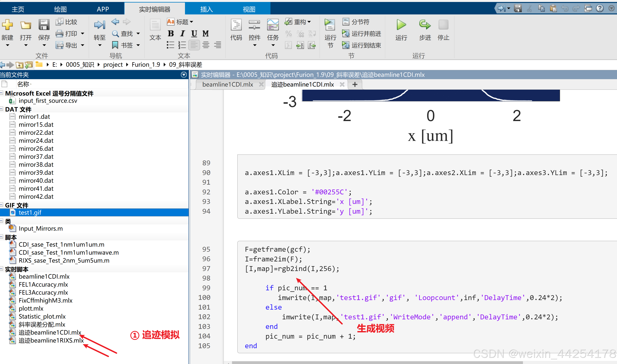Open the Find (查找) magnifier tool
Image resolution: width=617 pixels, height=364 pixels.
click(115, 34)
